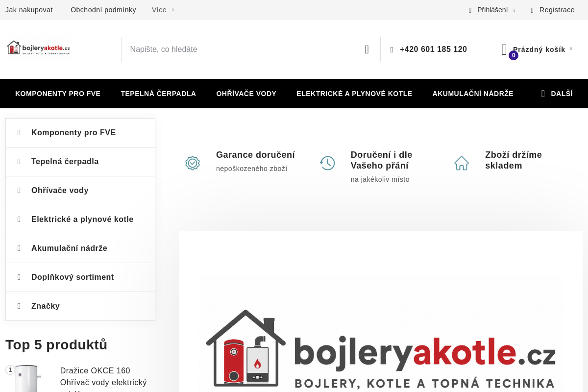This screenshot has height=392, width=588.
Task: Open the shopping cart icon
Action: pyautogui.click(x=504, y=49)
